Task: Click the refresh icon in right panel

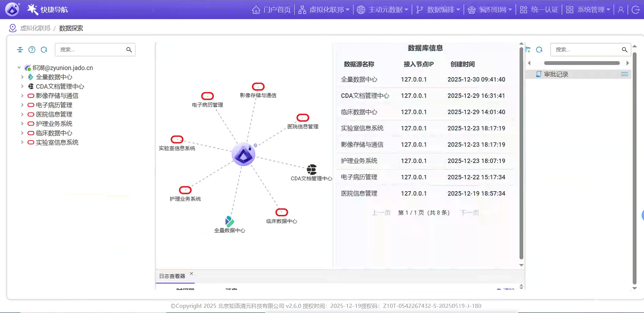Action: [539, 49]
